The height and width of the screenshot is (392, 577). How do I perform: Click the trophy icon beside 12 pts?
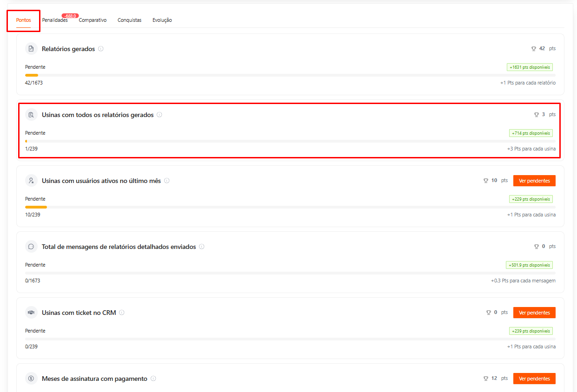click(x=486, y=379)
